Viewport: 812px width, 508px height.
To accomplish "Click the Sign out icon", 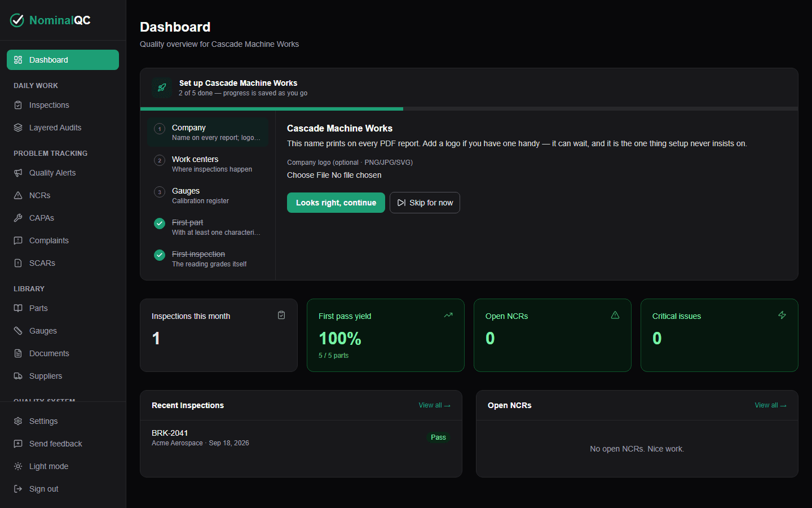I will pos(18,489).
